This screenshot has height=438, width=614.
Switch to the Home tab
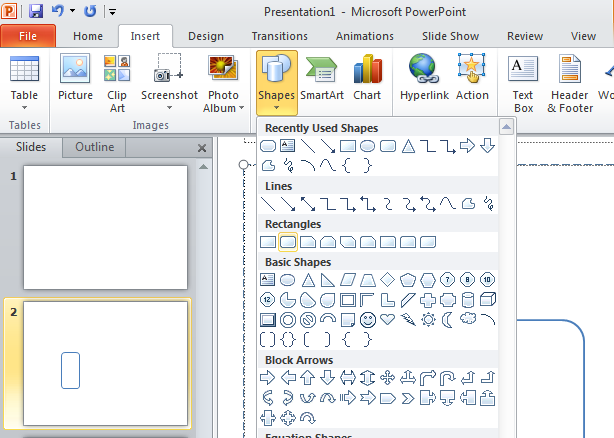pyautogui.click(x=88, y=36)
